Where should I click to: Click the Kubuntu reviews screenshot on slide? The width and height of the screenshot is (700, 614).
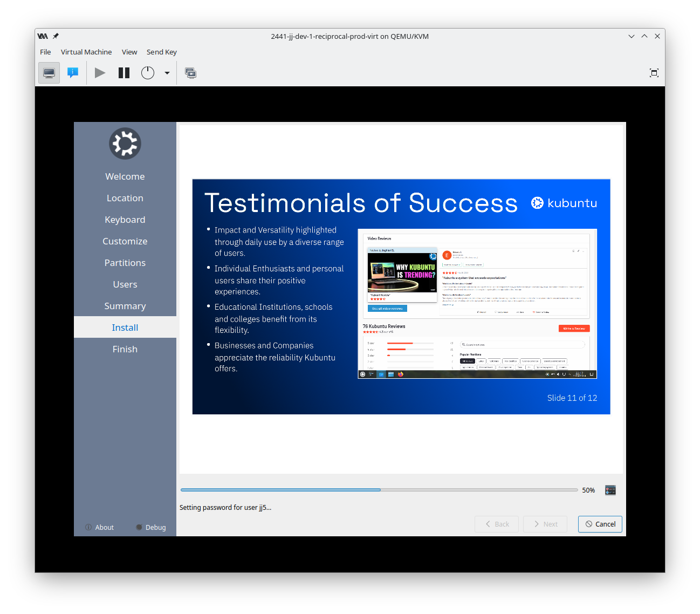[x=477, y=304]
